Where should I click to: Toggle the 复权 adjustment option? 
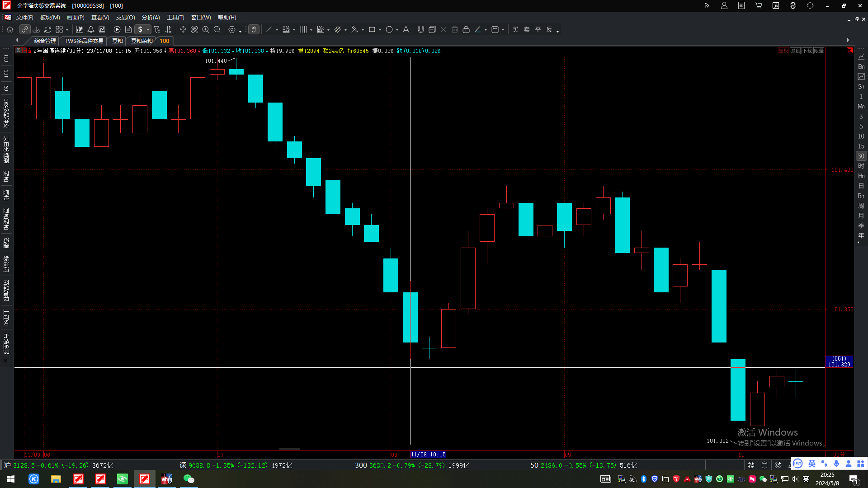[x=783, y=51]
